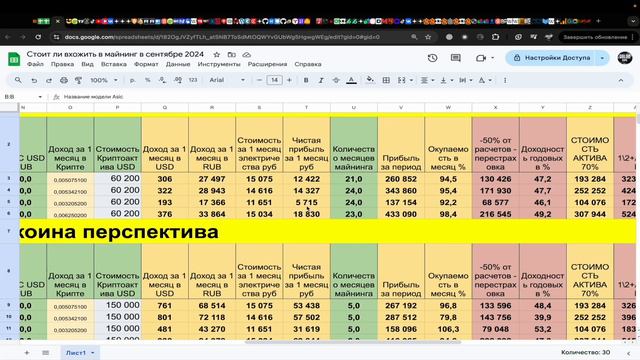Click the Настройки Доступа share button
This screenshot has height=360, width=640.
point(551,58)
